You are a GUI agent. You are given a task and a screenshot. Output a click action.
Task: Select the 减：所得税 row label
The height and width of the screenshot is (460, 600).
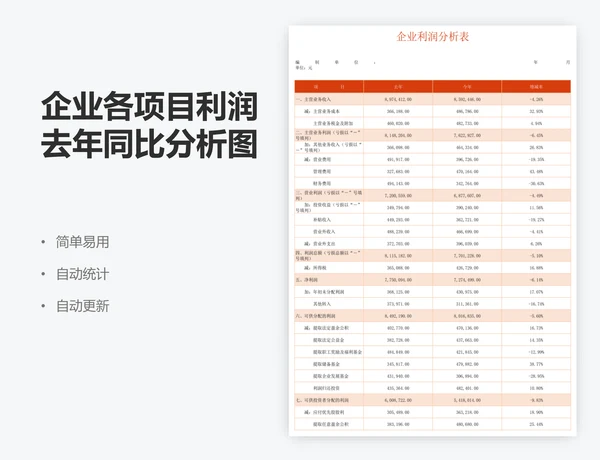315,268
